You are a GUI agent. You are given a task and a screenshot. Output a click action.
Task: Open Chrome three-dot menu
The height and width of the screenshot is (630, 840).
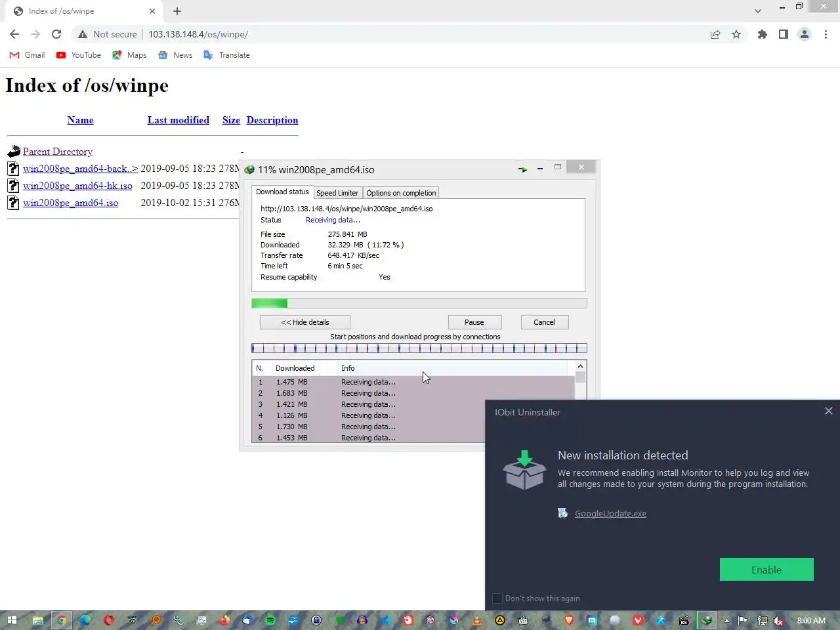pyautogui.click(x=826, y=34)
